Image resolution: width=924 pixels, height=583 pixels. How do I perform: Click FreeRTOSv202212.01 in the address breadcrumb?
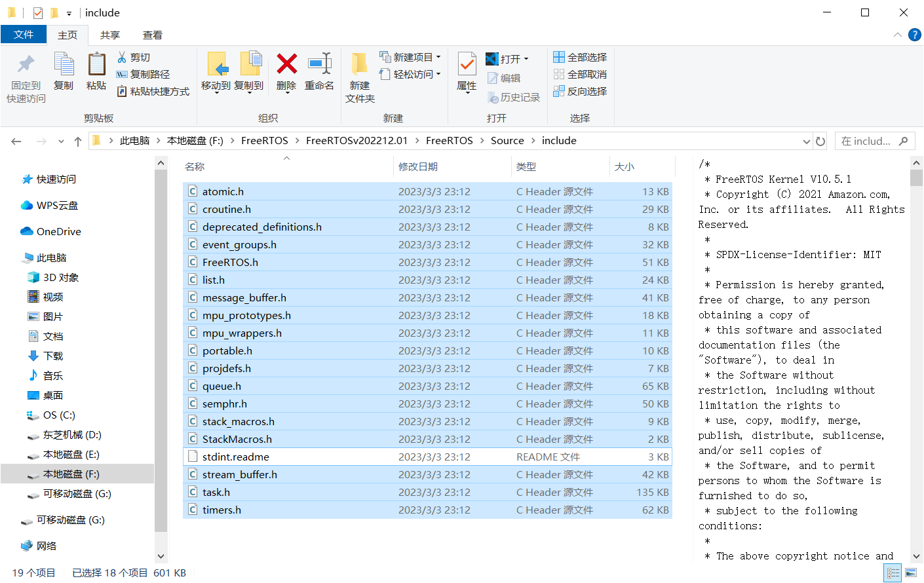(x=356, y=141)
